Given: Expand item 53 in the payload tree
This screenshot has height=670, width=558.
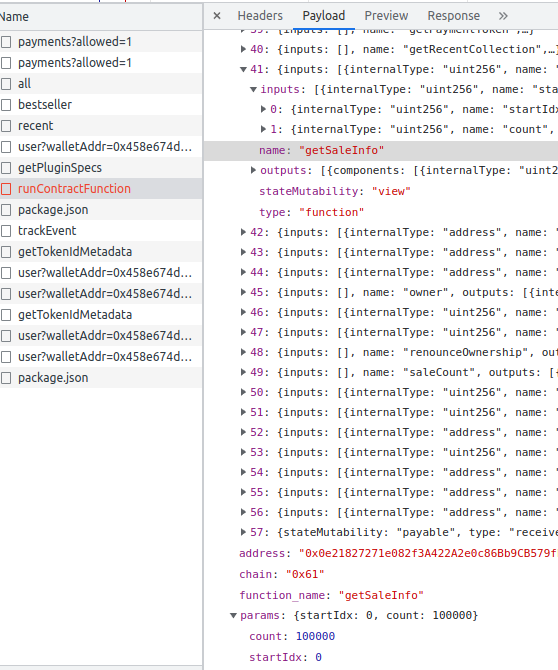Looking at the screenshot, I should point(243,452).
